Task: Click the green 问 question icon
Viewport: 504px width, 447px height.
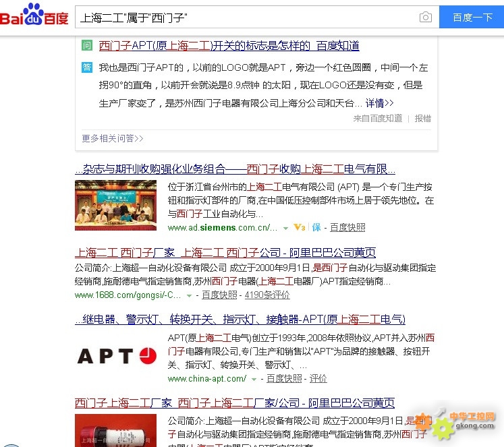Action: click(x=87, y=45)
